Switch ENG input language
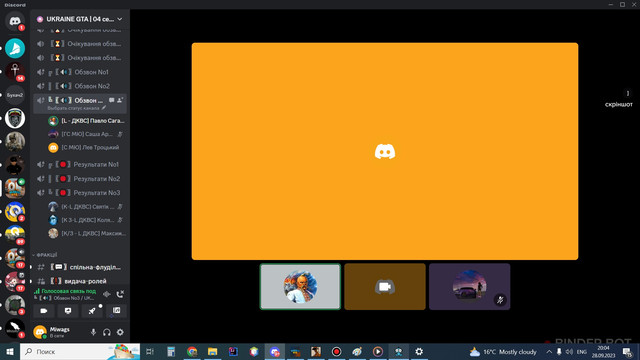Viewport: 640px width, 360px height. (x=582, y=351)
